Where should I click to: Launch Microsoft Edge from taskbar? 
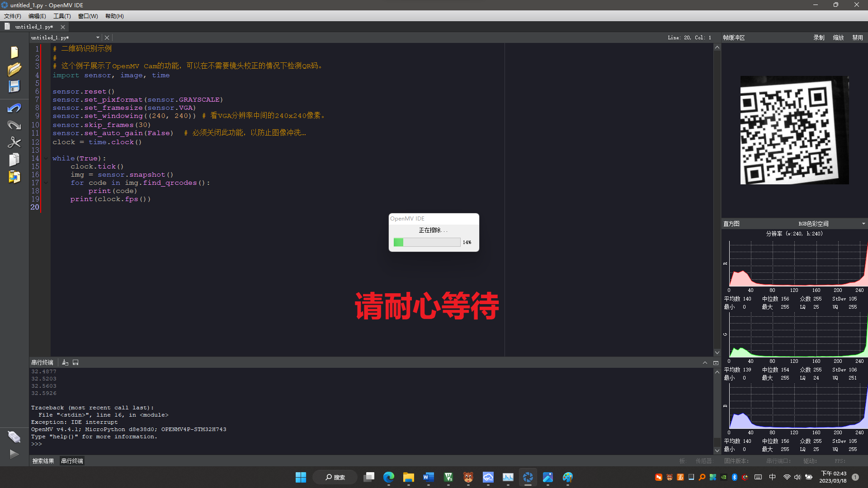[x=389, y=477]
